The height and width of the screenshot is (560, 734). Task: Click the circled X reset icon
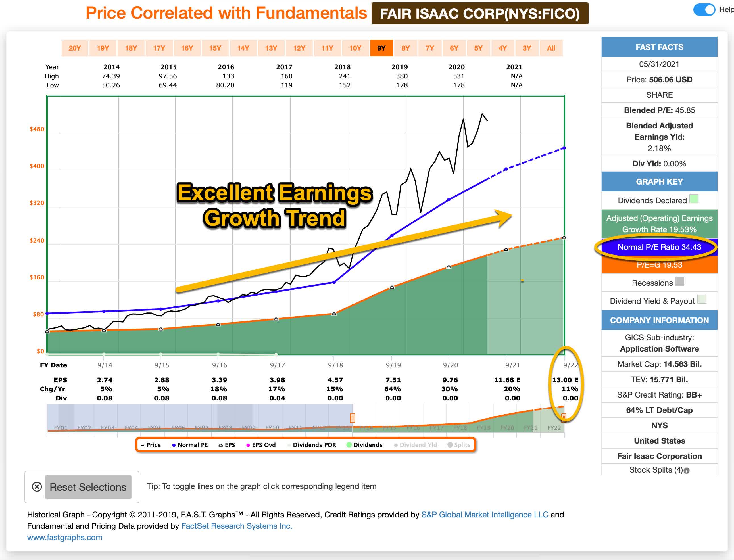point(37,487)
